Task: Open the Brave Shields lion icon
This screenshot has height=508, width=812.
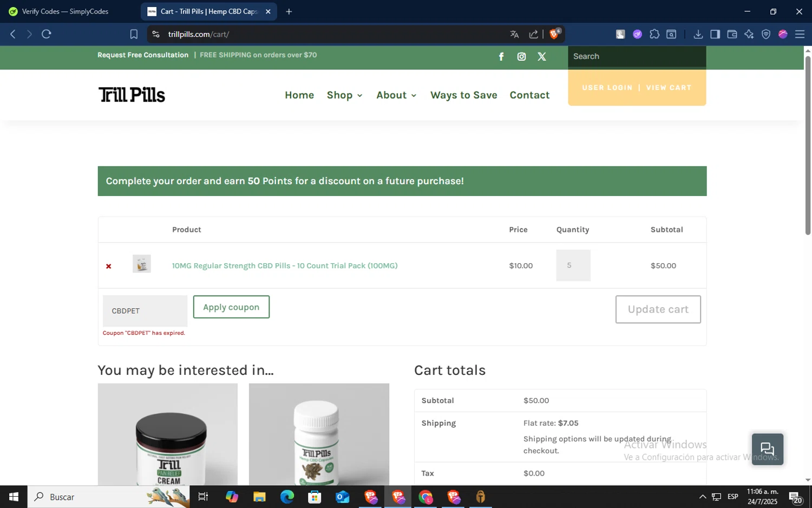Action: click(554, 34)
